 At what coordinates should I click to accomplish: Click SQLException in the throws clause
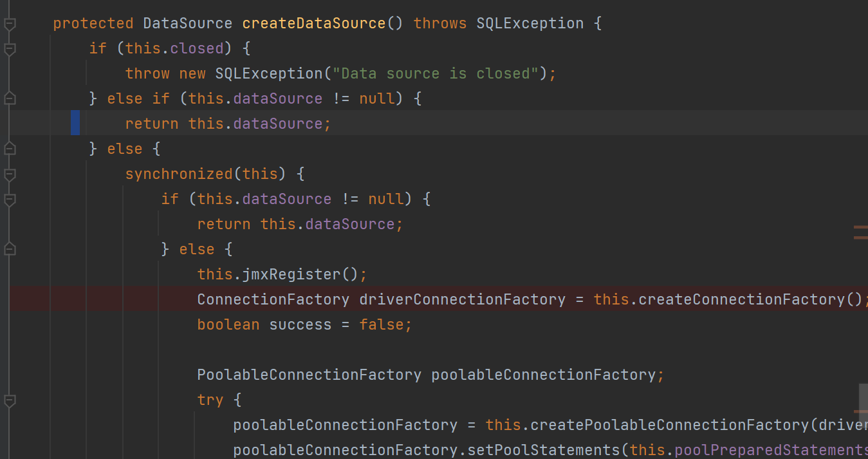coord(530,24)
